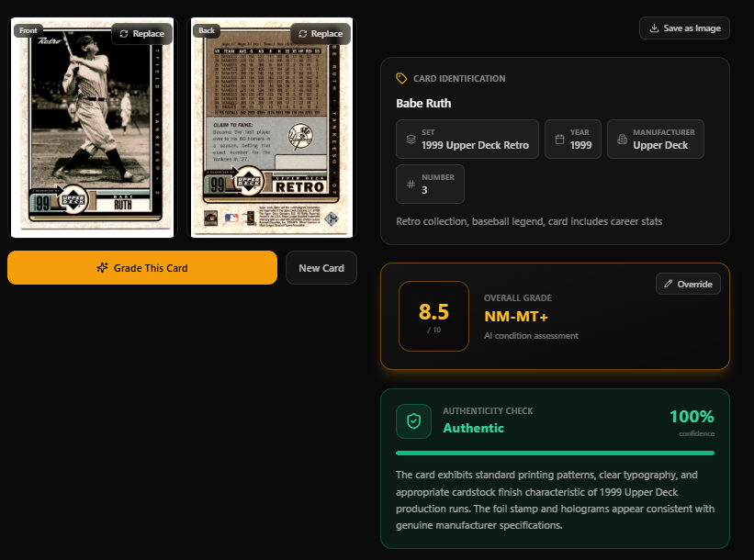Click Override to edit the overall grade
The image size is (754, 560).
click(688, 284)
